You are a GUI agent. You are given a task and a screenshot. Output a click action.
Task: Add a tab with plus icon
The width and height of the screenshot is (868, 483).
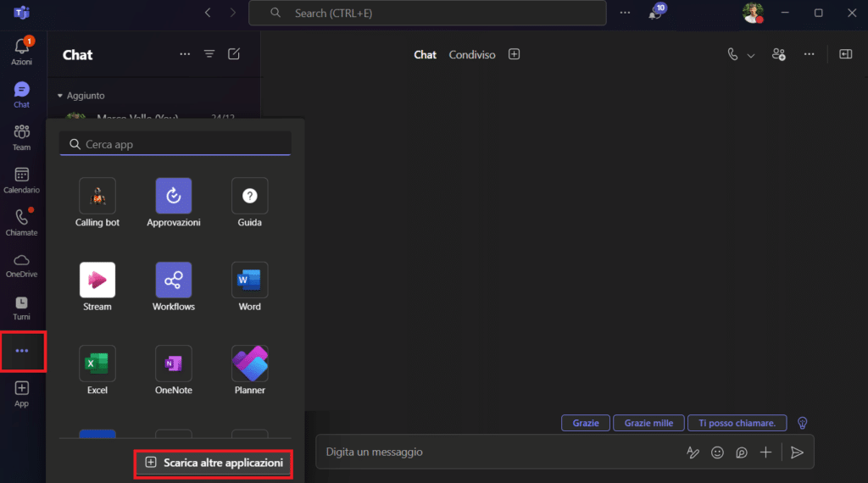514,54
